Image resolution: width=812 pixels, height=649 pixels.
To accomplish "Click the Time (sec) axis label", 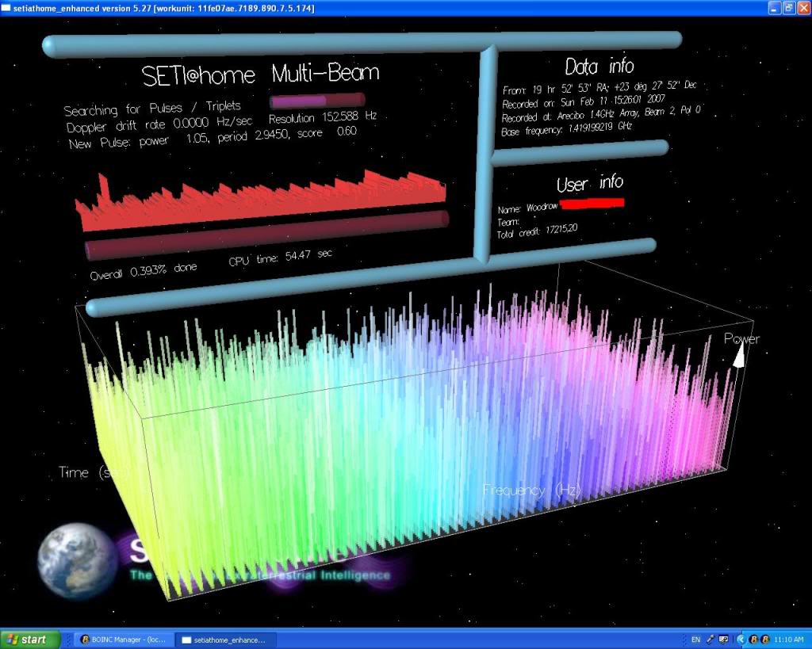I will (93, 472).
